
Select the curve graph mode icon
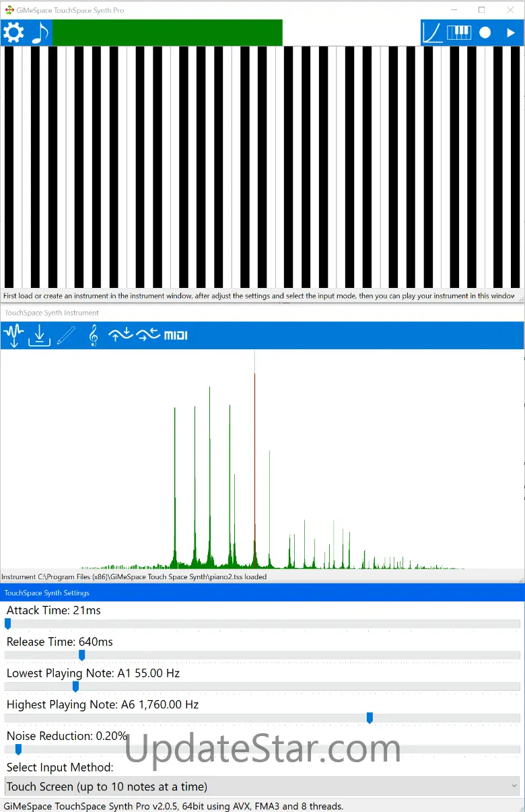coord(433,32)
